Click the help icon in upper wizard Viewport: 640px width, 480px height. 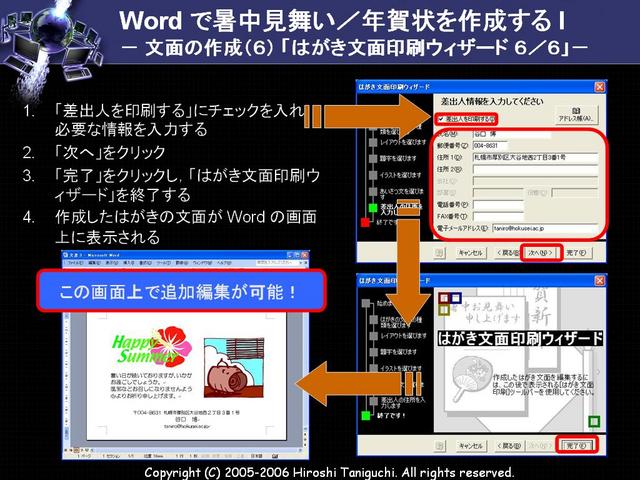439,253
